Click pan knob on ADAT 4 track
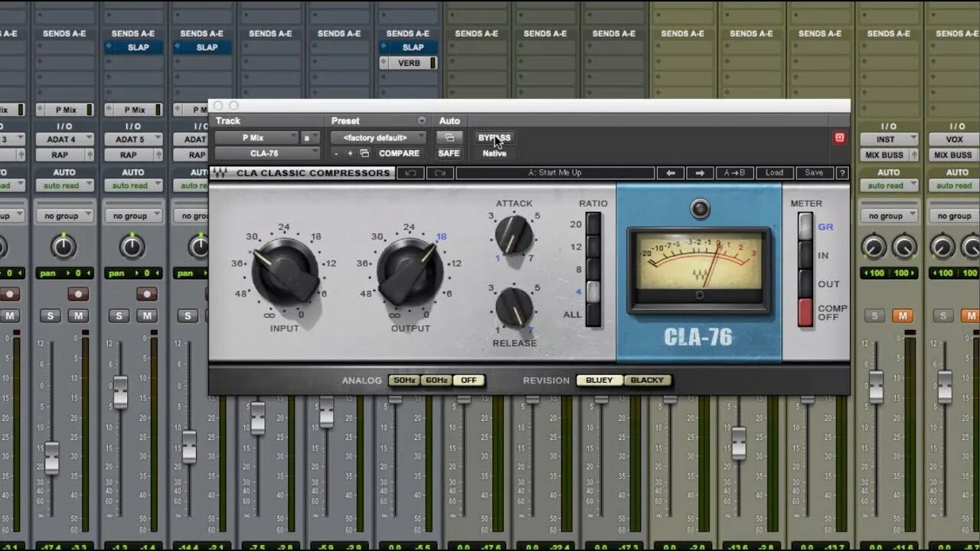Screen dimensions: 980x551 pyautogui.click(x=64, y=246)
